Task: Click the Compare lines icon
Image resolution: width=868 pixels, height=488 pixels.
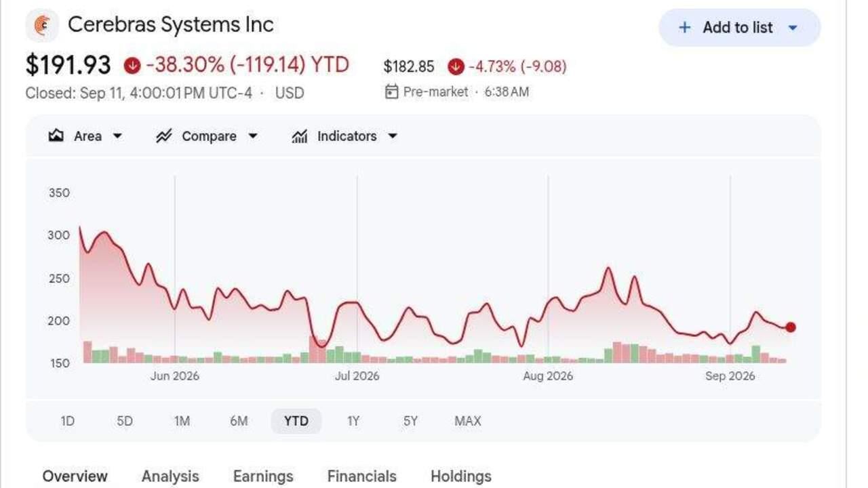Action: coord(163,136)
